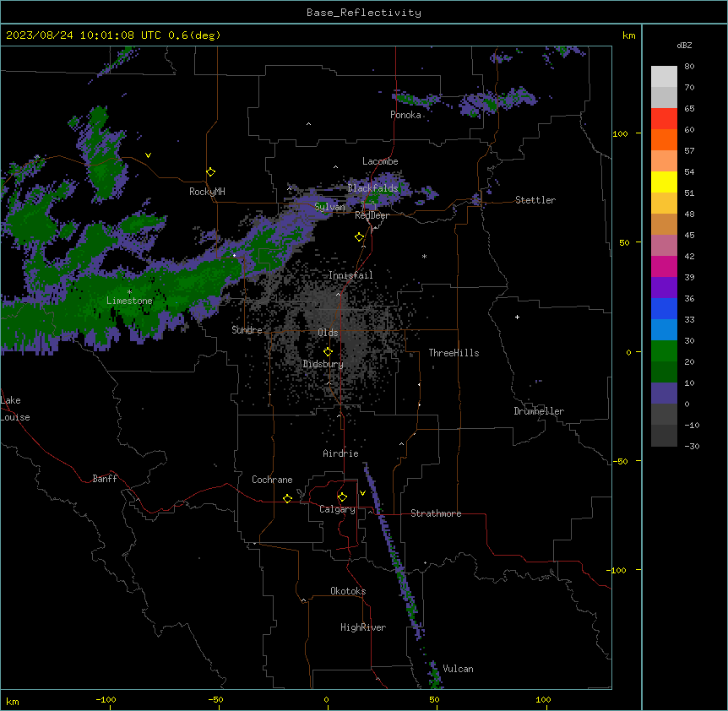Click the Airdrie city label

tap(340, 453)
